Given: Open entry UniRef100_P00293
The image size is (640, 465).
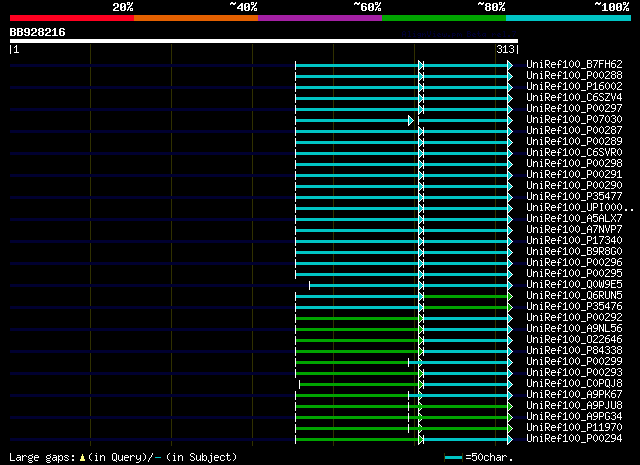Looking at the screenshot, I should (574, 373).
